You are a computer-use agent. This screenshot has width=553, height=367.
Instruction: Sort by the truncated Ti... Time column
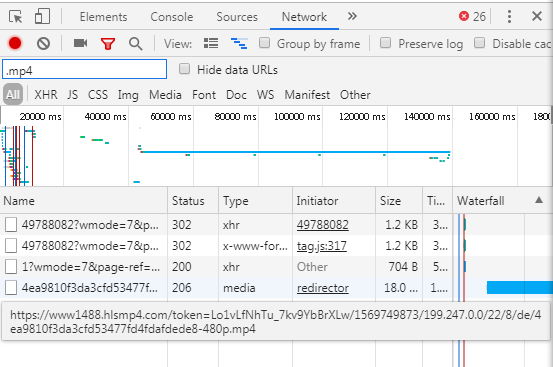(437, 201)
